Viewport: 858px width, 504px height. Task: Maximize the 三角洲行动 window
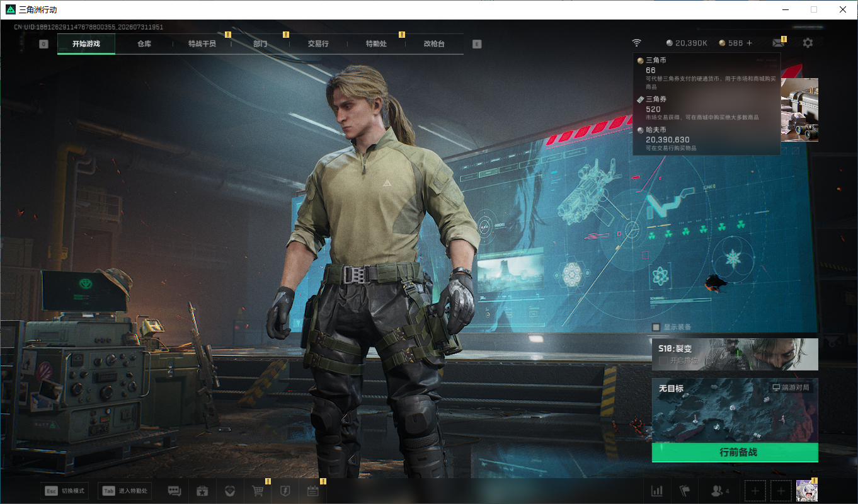click(x=814, y=9)
